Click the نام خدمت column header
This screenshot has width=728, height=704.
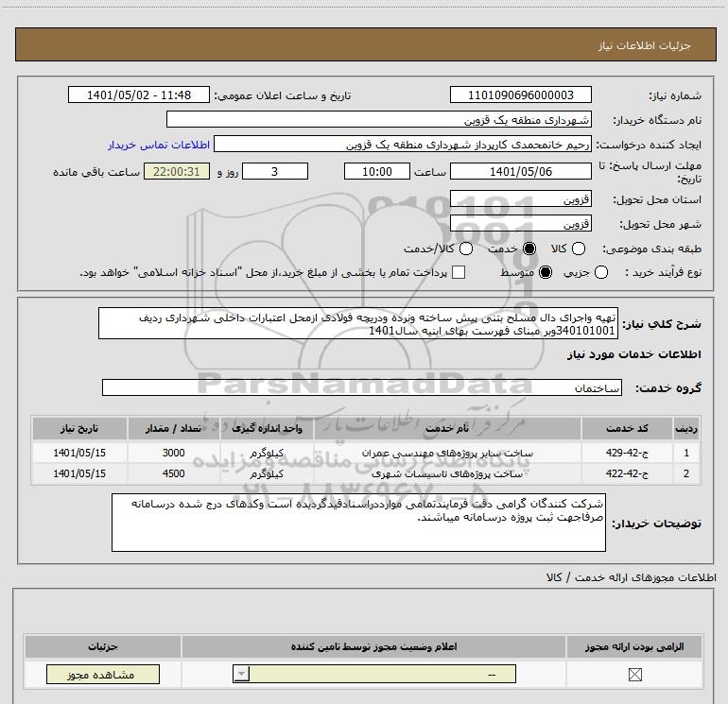pyautogui.click(x=447, y=428)
